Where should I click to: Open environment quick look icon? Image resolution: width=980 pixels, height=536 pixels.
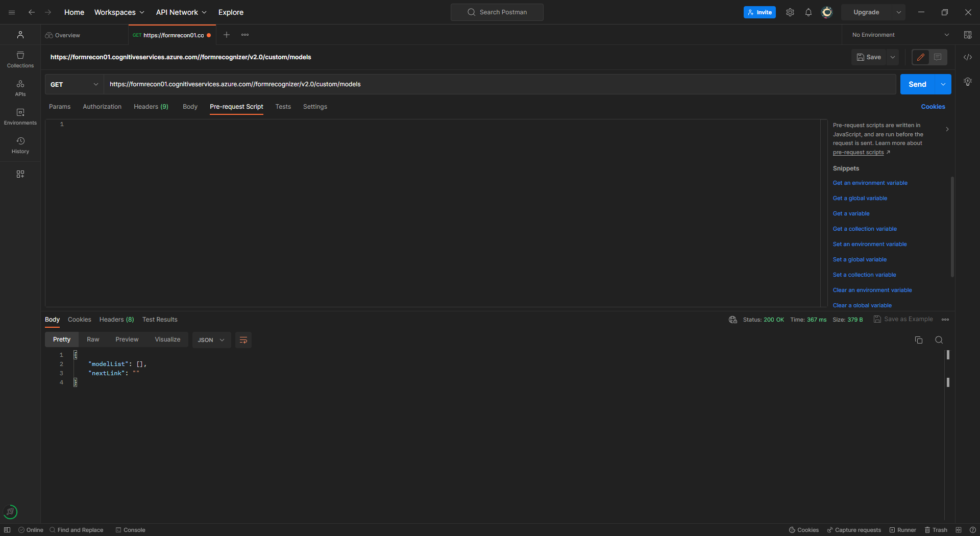point(968,35)
